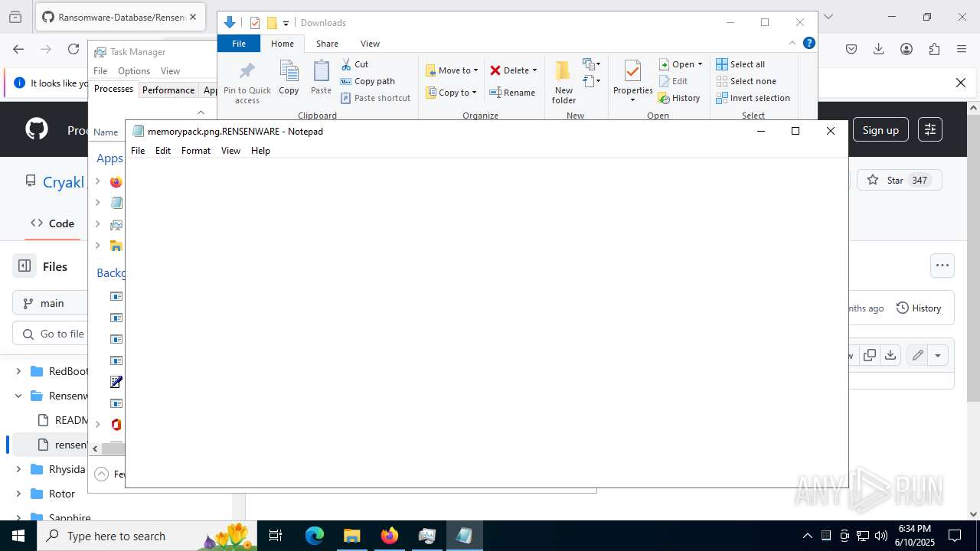Click the GitHub Sign up button
Image resolution: width=980 pixels, height=551 pixels.
pyautogui.click(x=880, y=130)
